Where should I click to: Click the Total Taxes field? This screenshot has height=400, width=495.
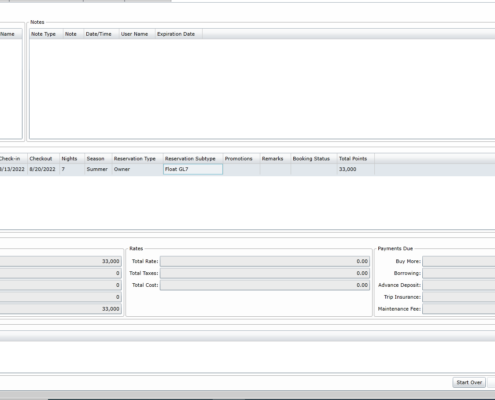(265, 273)
